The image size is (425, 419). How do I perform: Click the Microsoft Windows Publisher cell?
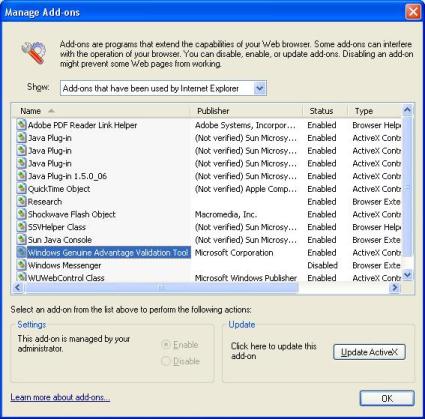[x=246, y=277]
